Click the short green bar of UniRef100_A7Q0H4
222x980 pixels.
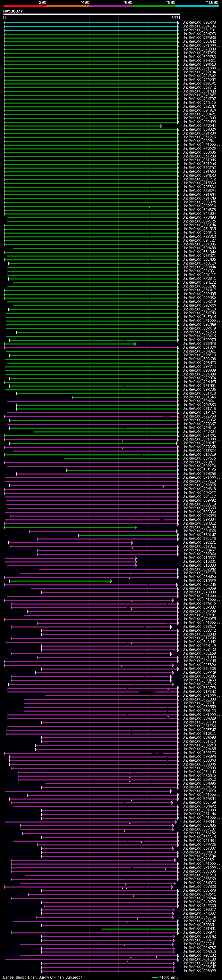pyautogui.click(x=83, y=125)
